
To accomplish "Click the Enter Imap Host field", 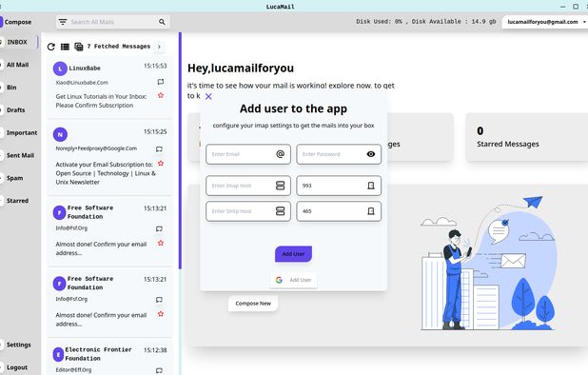I will click(x=248, y=186).
